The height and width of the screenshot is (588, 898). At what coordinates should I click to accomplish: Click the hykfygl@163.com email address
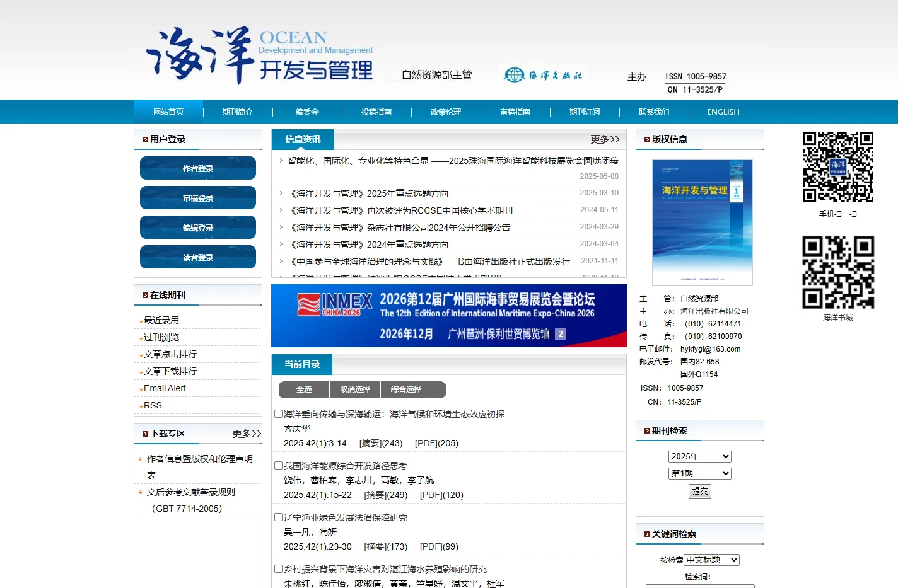(711, 349)
